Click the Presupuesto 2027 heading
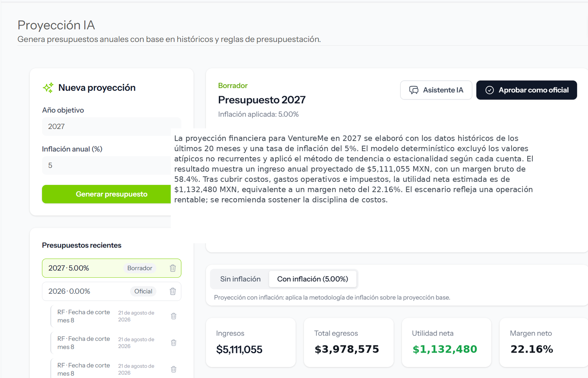 click(x=262, y=100)
